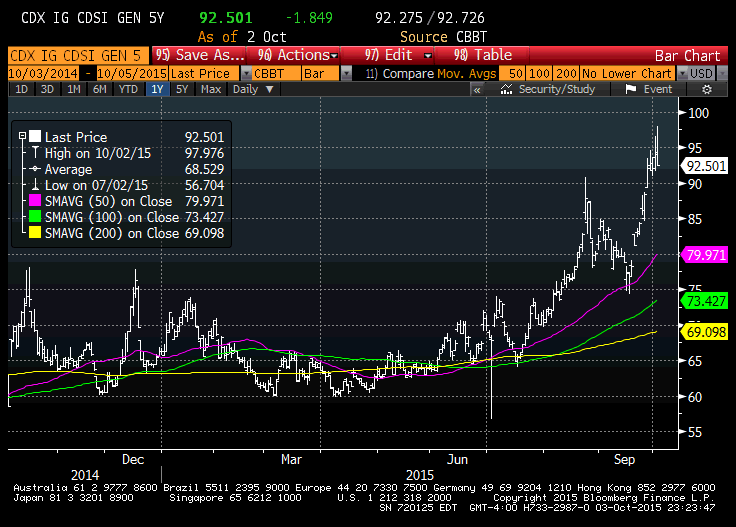Open the Daily periodicity dropdown
This screenshot has height=527, width=736.
[253, 89]
